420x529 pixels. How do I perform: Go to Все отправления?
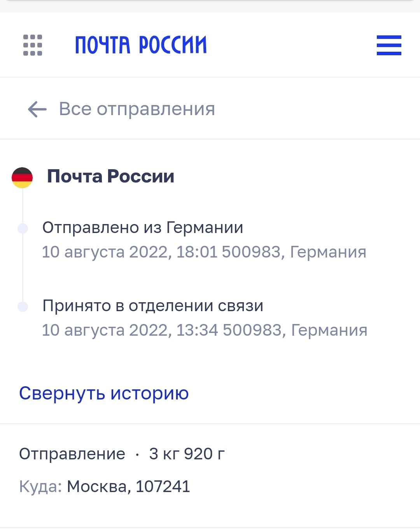(x=137, y=109)
